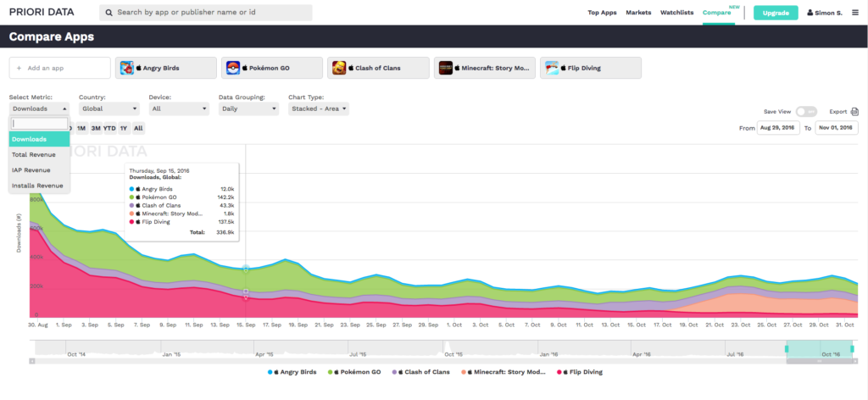
Task: Open the Data Grouping Daily dropdown
Action: pyautogui.click(x=248, y=108)
